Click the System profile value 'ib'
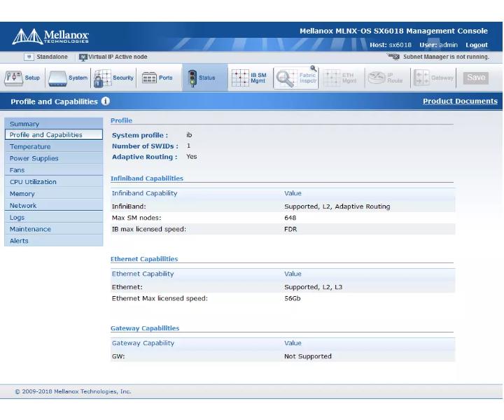Screen dimensions: 504x420 189,135
